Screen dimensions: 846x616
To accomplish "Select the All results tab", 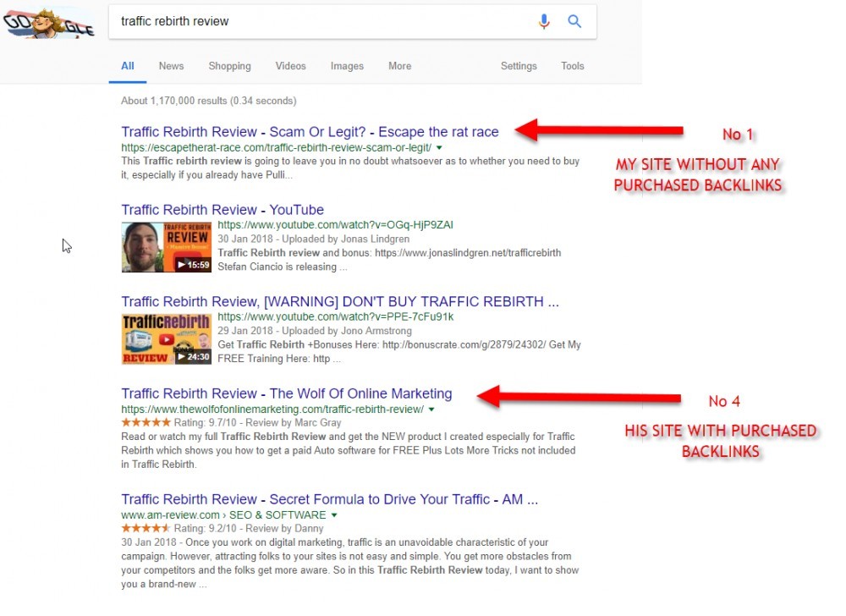I will [128, 66].
